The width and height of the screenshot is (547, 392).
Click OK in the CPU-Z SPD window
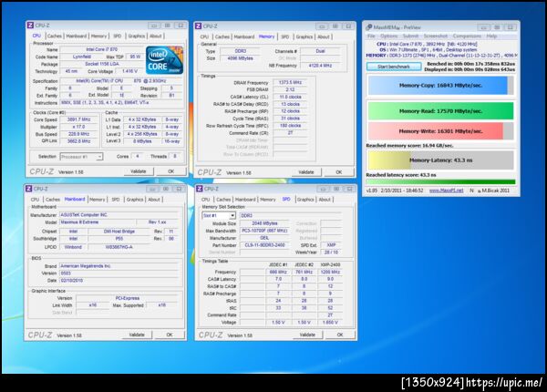[x=340, y=335]
